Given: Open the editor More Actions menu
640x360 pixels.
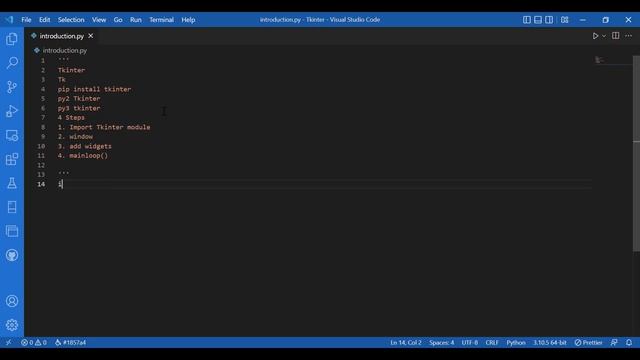Looking at the screenshot, I should pos(629,36).
